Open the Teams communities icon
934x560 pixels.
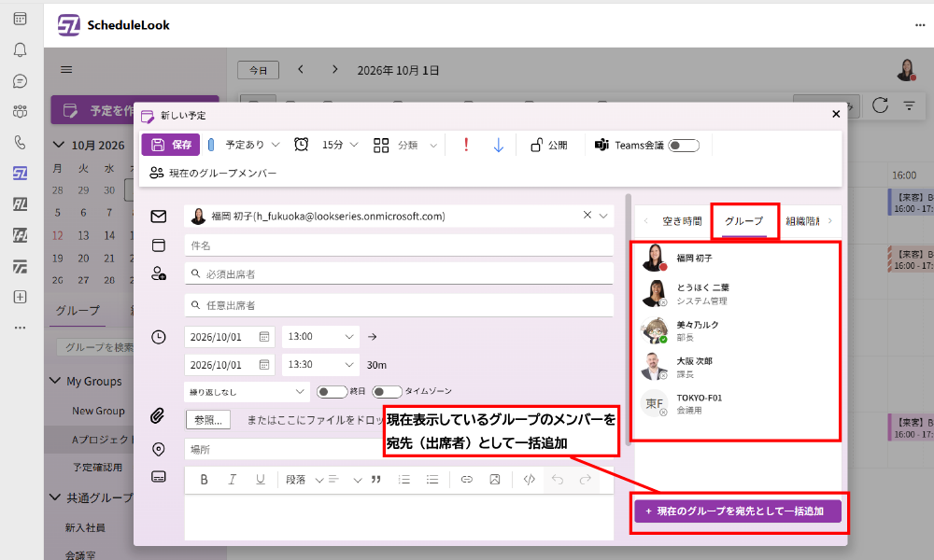point(20,111)
